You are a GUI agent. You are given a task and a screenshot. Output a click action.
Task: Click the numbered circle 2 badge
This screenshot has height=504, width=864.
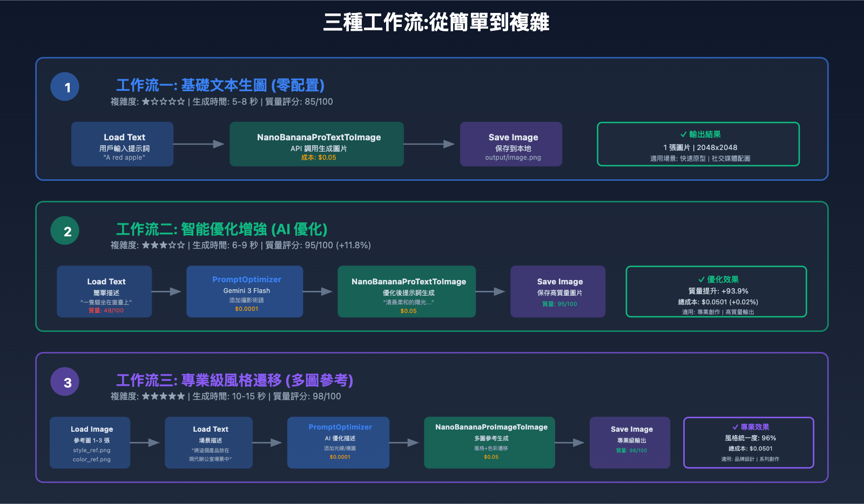pyautogui.click(x=64, y=230)
